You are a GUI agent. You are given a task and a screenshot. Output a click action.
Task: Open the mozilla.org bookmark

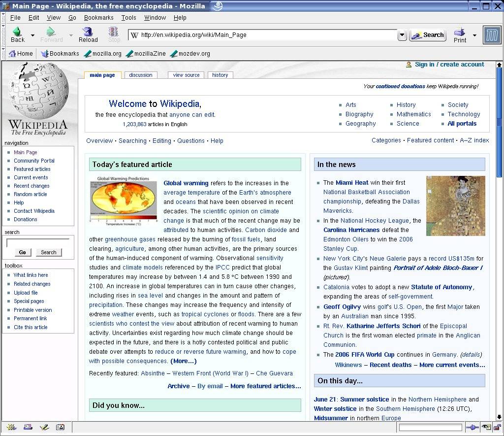[x=102, y=54]
